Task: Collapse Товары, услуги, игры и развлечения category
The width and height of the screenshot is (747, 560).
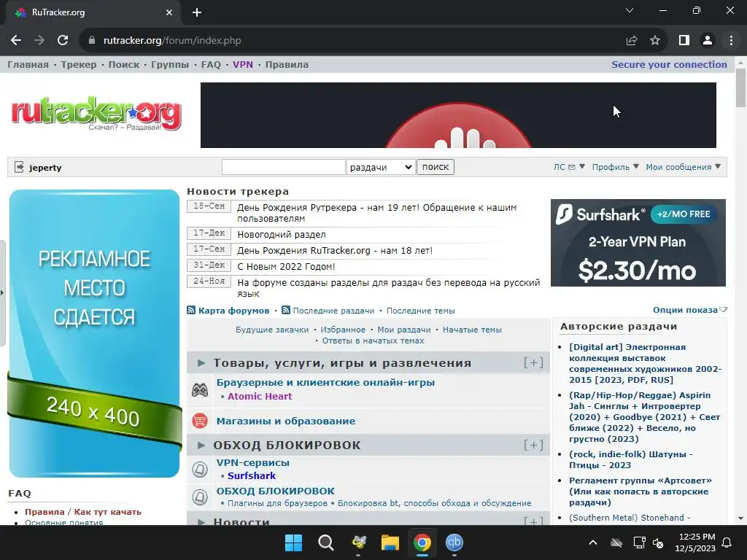Action: click(201, 363)
